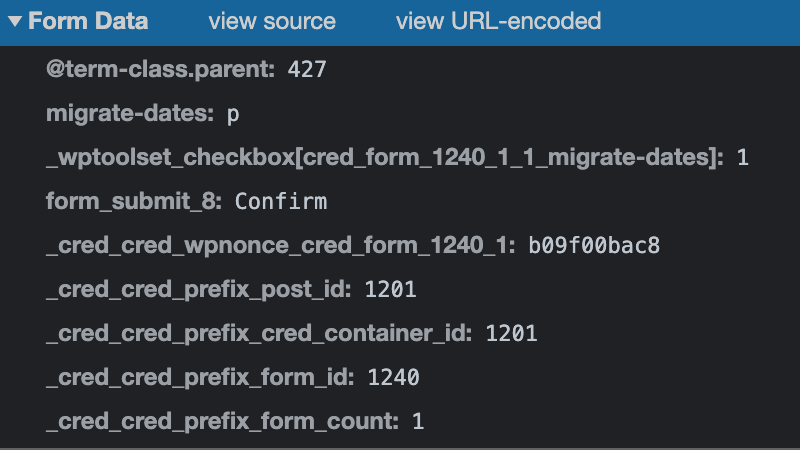Click the form_count value 1

[x=418, y=421]
